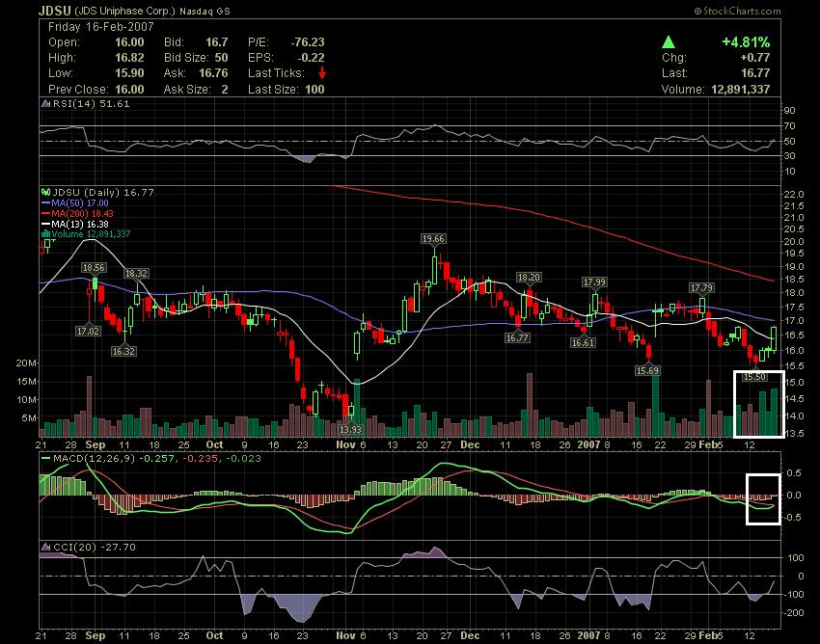Click the 18.32 price label
The height and width of the screenshot is (644, 820).
coord(136,274)
